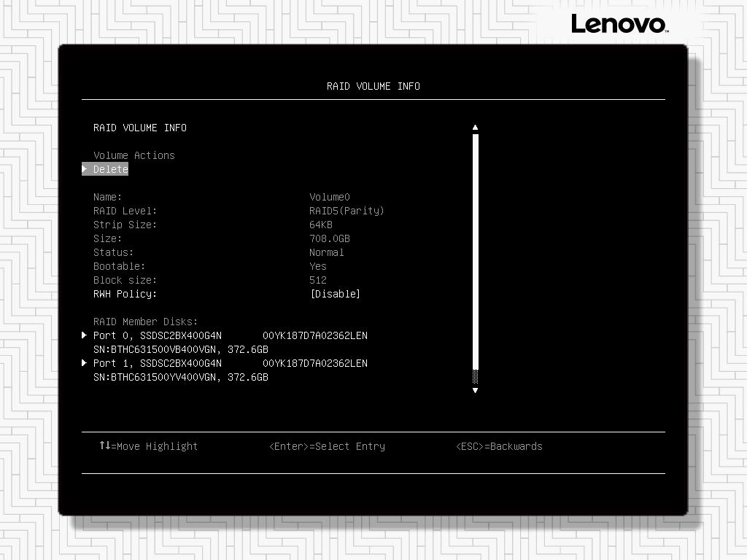Click the RAID VOLUME INFO title
The image size is (747, 560).
[x=373, y=85]
